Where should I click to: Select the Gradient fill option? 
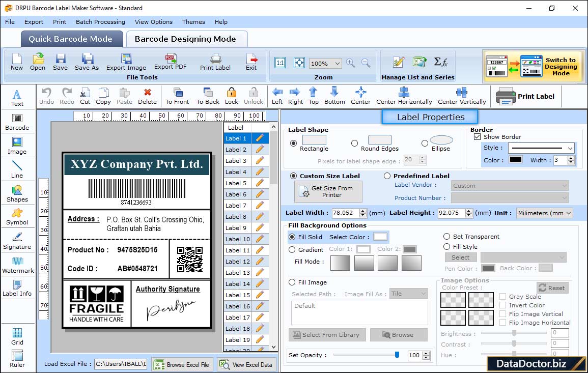pyautogui.click(x=292, y=250)
